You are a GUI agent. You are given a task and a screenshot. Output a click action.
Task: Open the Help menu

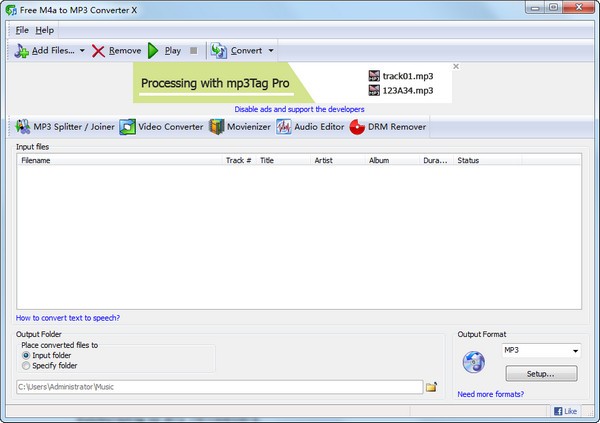[45, 30]
